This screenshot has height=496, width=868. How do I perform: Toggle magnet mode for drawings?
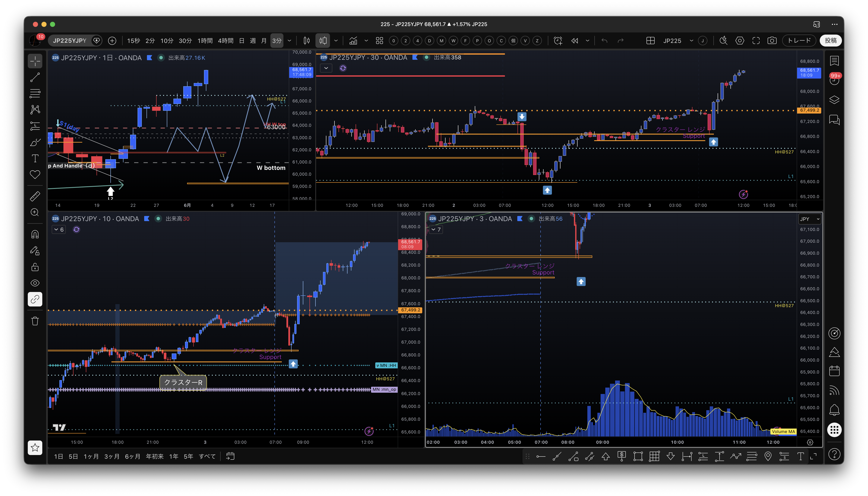tap(35, 234)
